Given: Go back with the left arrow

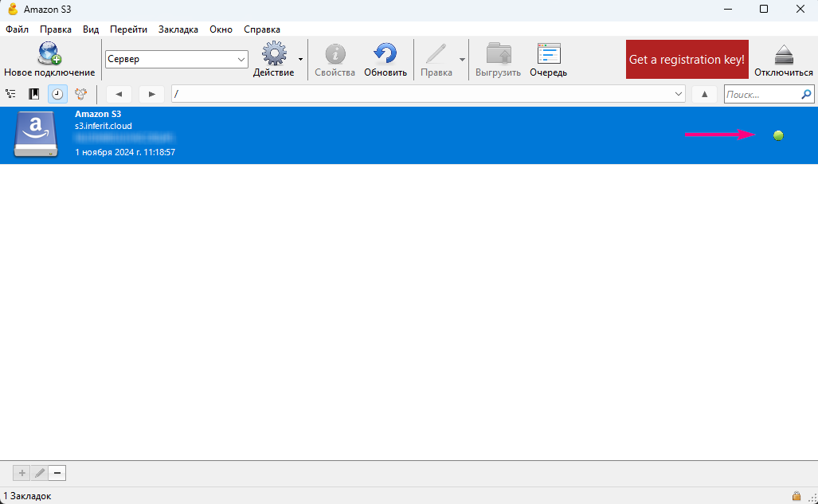Looking at the screenshot, I should [119, 94].
